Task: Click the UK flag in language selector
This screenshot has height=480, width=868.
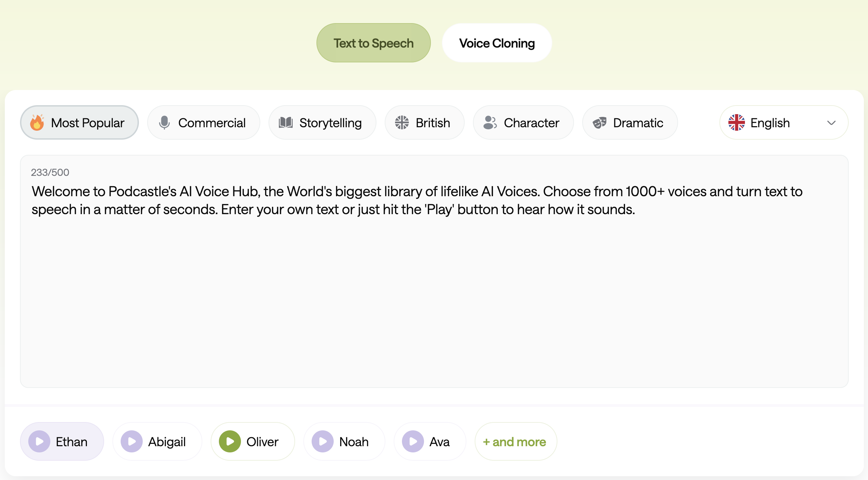Action: [737, 122]
